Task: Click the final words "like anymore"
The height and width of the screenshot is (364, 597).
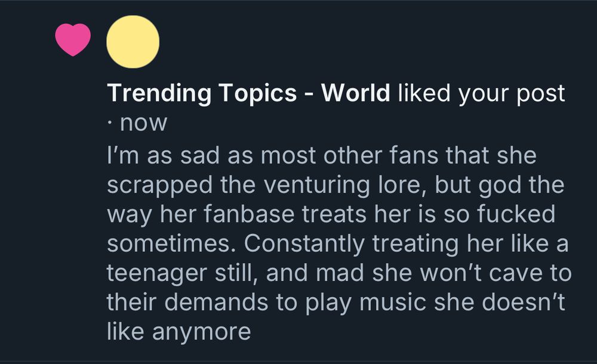Action: pyautogui.click(x=179, y=331)
